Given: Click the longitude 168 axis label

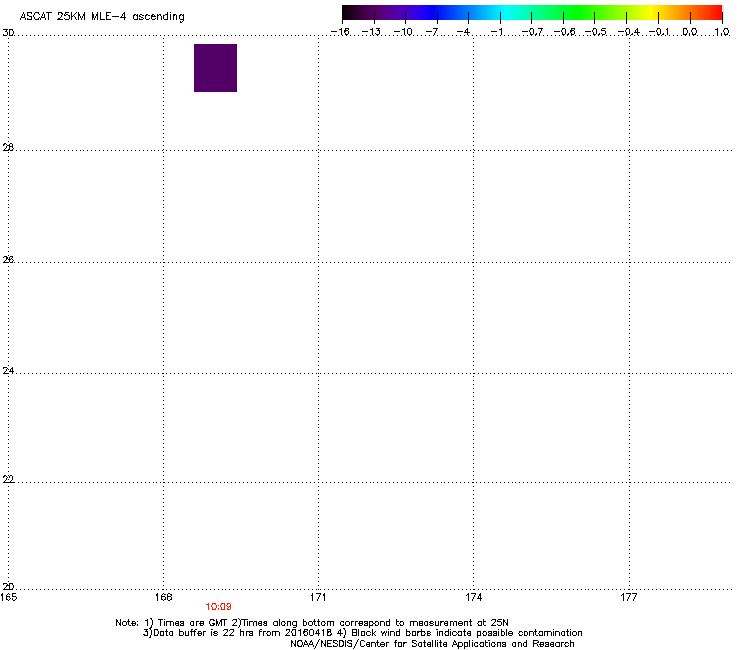Looking at the screenshot, I should tap(163, 597).
